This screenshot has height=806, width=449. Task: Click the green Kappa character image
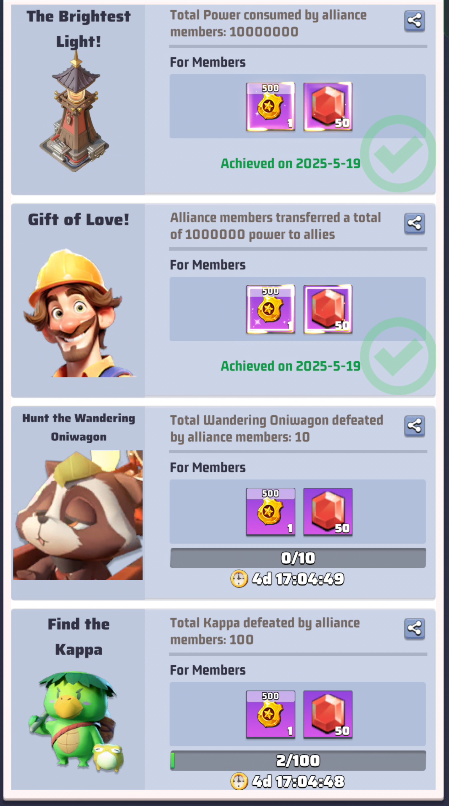[76, 722]
